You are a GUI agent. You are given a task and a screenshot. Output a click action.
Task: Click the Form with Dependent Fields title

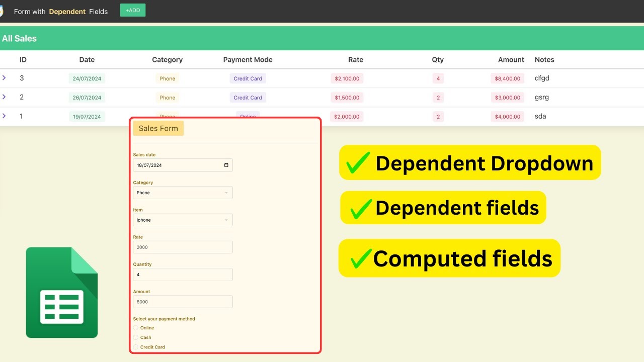coord(61,12)
